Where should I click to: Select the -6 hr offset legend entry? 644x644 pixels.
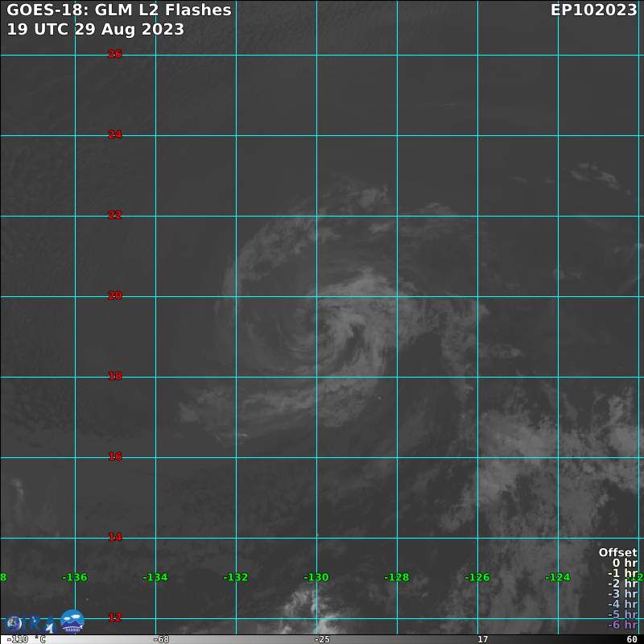(x=621, y=625)
